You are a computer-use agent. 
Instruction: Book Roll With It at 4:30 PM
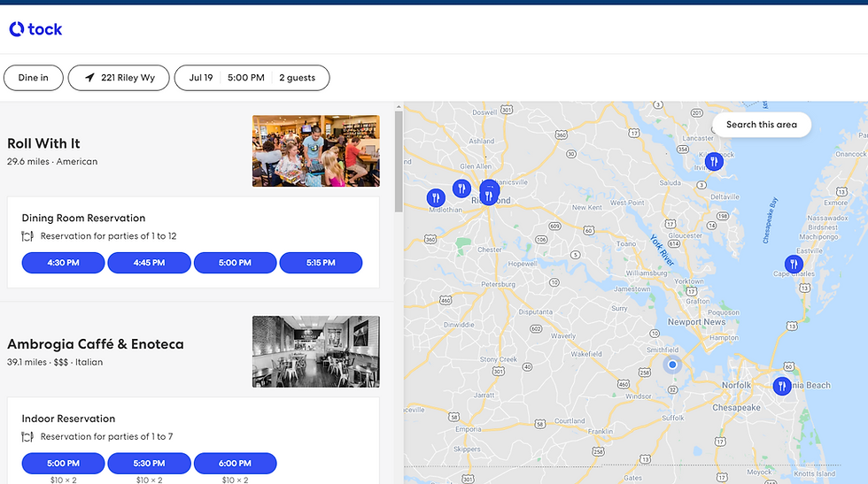tap(63, 263)
